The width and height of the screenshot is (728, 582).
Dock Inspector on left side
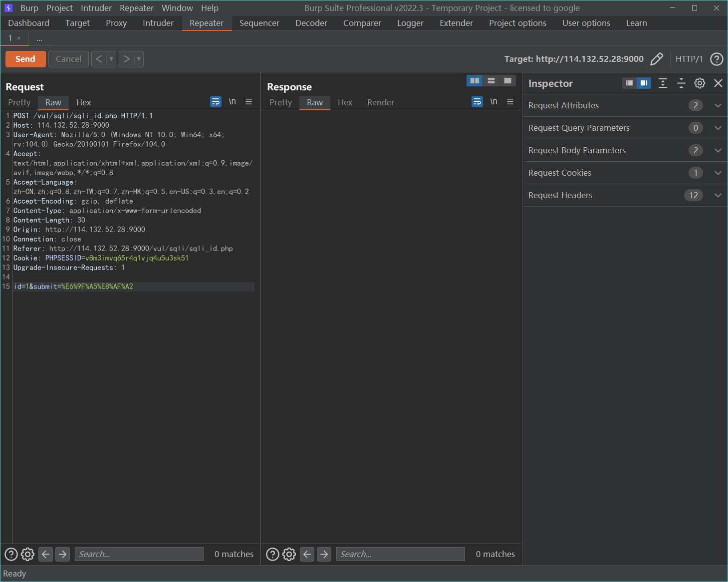point(629,83)
